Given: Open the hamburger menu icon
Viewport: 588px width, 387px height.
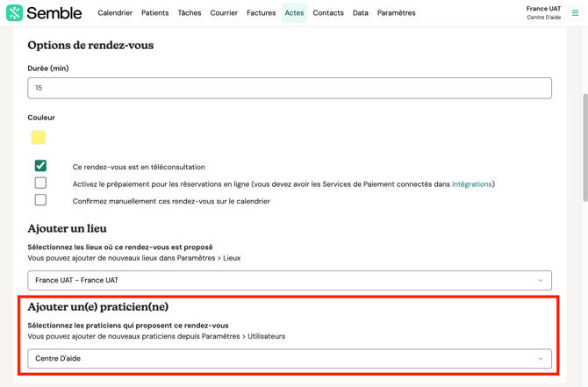Looking at the screenshot, I should (576, 13).
